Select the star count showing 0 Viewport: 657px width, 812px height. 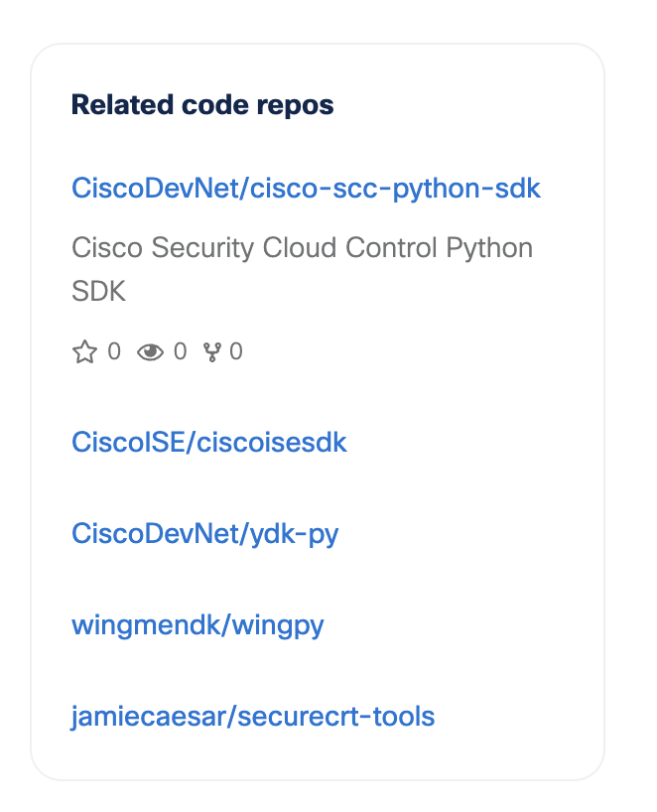[x=112, y=350]
